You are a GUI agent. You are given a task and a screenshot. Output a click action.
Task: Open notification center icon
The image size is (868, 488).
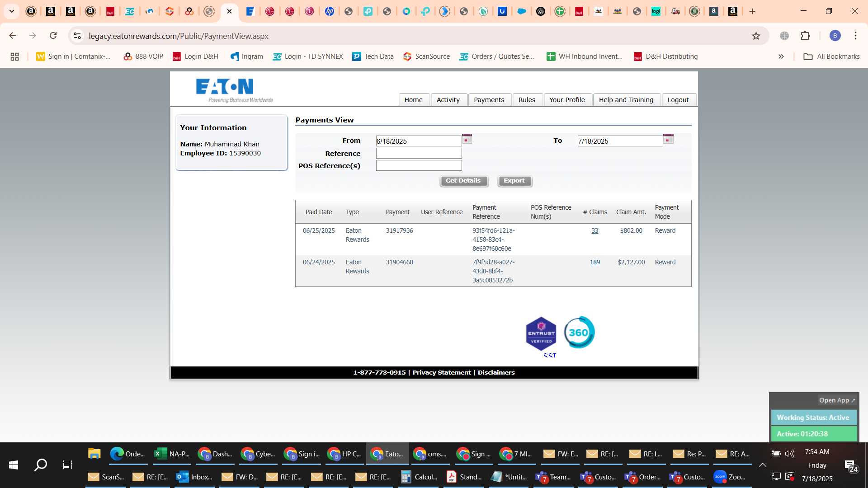click(x=850, y=465)
